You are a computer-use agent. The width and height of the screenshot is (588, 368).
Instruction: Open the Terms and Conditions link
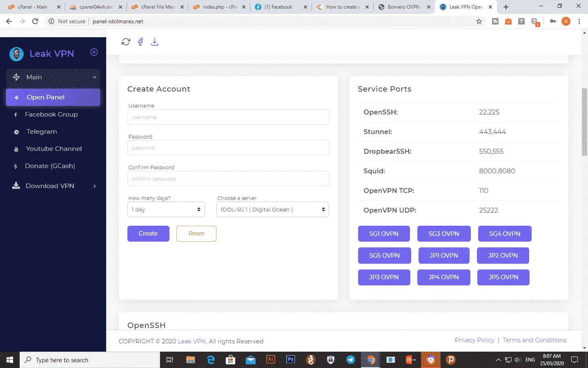(535, 340)
